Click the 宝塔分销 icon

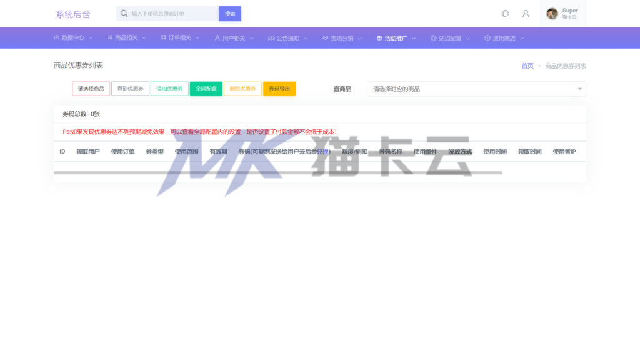pos(325,38)
